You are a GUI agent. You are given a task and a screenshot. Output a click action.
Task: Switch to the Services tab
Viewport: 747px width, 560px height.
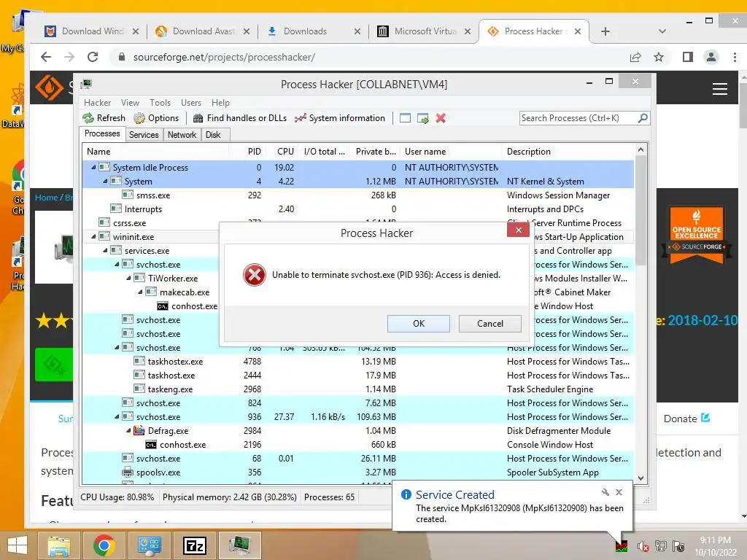pyautogui.click(x=144, y=135)
